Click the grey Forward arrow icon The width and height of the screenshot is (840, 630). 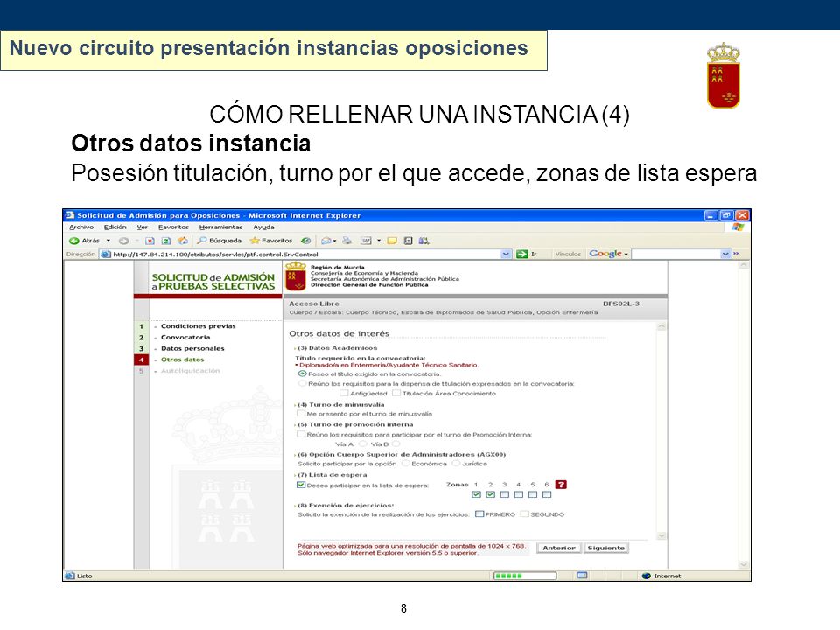123,241
